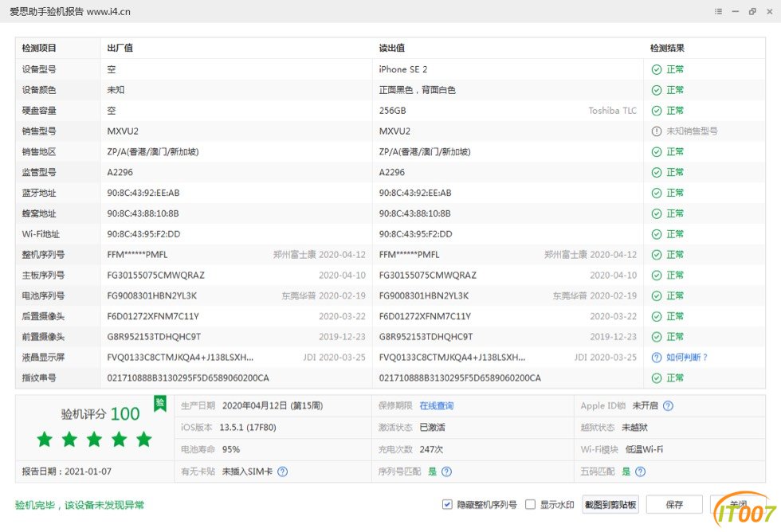The image size is (781, 532).
Task: Click the green check icon in 前置摄像头 row
Action: click(657, 337)
